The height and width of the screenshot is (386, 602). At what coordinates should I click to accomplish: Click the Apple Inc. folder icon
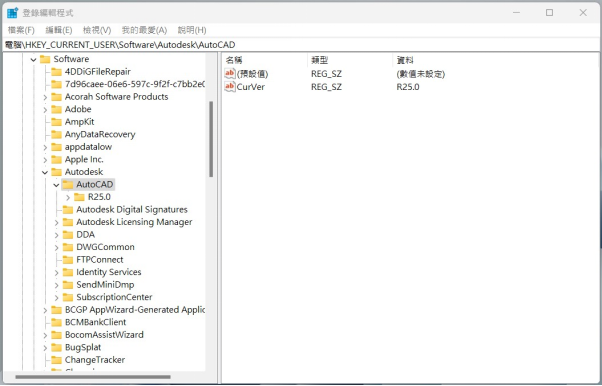coord(56,159)
